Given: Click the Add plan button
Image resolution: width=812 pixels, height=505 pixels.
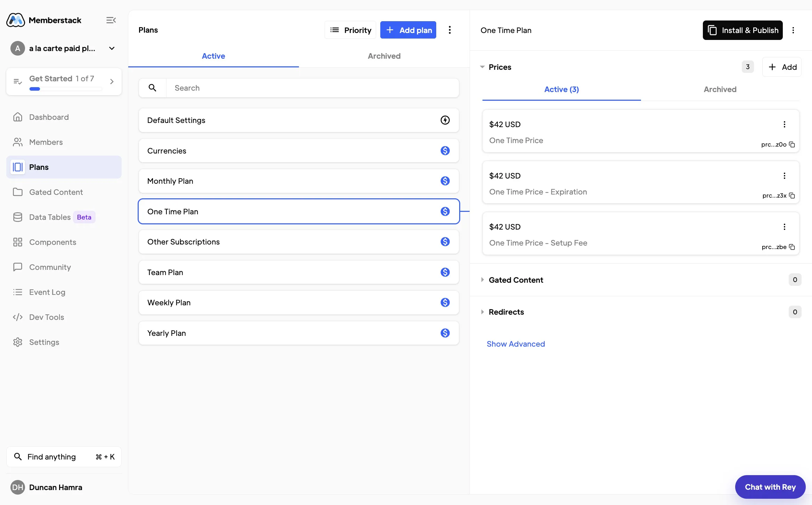Looking at the screenshot, I should pyautogui.click(x=408, y=30).
